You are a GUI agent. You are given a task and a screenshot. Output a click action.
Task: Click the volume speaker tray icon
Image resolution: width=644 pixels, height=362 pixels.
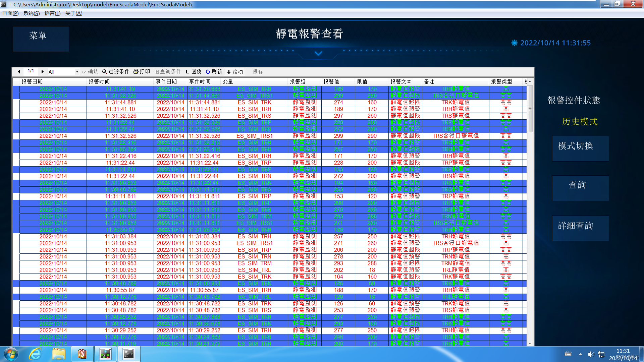pos(591,354)
